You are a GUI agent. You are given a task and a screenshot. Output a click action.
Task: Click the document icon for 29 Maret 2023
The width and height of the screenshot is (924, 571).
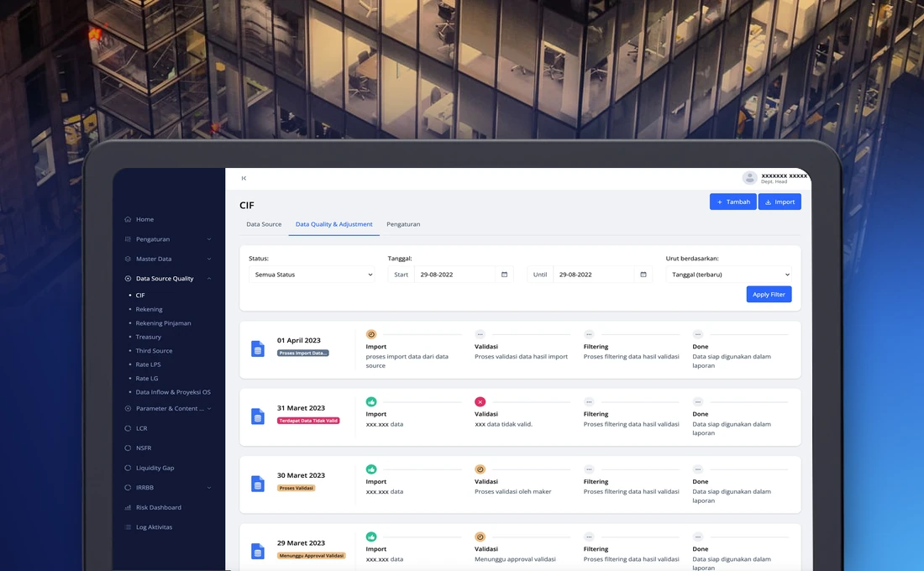pos(258,552)
